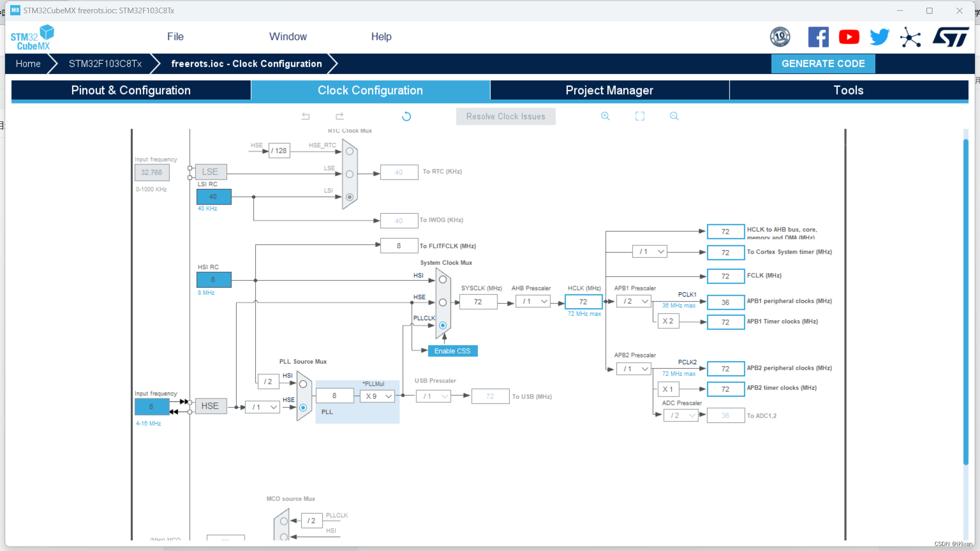Select HSE in System Clock Mux
The height and width of the screenshot is (551, 980).
coord(443,303)
